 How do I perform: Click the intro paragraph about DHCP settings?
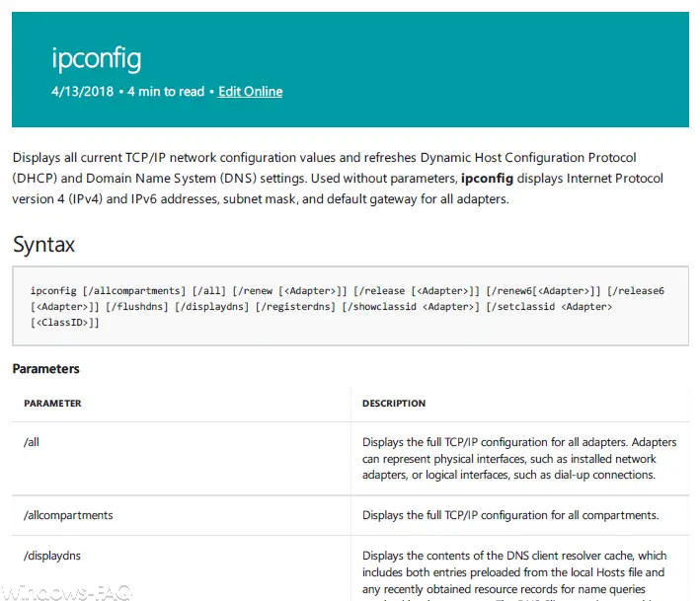[x=338, y=178]
